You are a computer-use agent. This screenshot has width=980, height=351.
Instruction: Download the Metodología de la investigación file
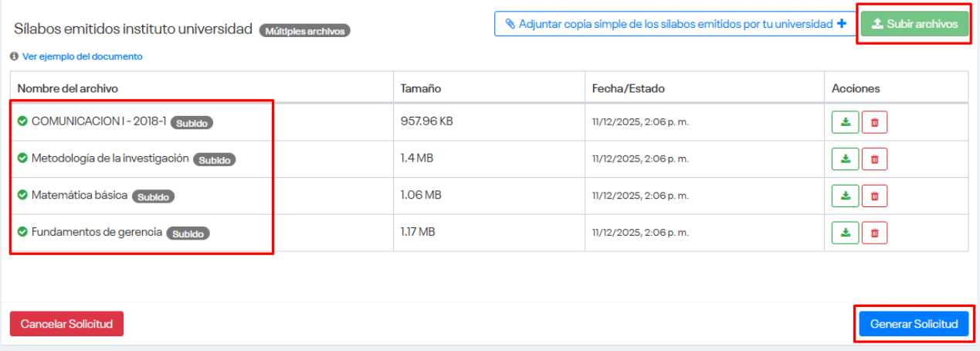pyautogui.click(x=845, y=159)
